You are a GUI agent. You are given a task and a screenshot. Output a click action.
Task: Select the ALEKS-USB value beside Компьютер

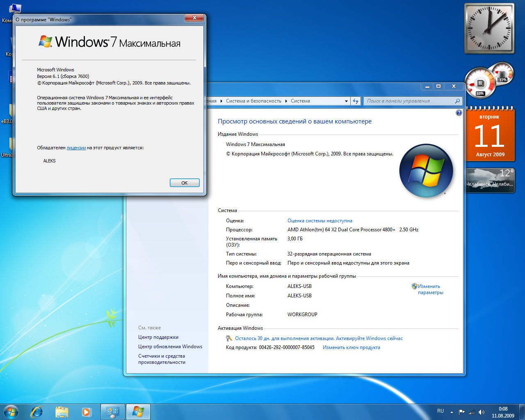click(299, 286)
